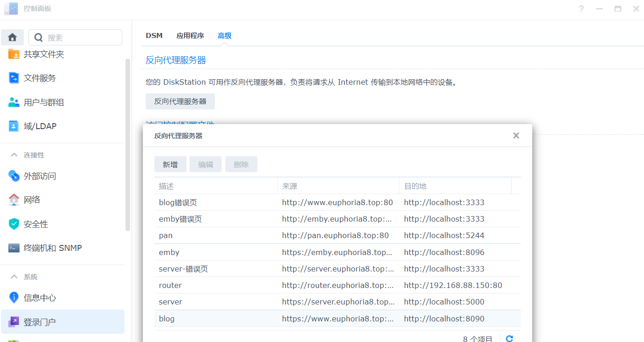Click the Reverse Proxy (反向代理服务器) button
The width and height of the screenshot is (644, 342).
(x=180, y=102)
